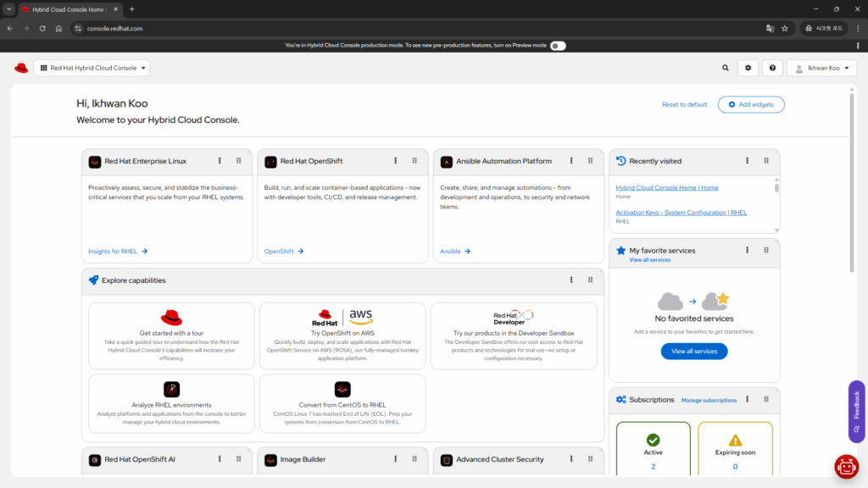
Task: Open a new browser tab
Action: [131, 9]
